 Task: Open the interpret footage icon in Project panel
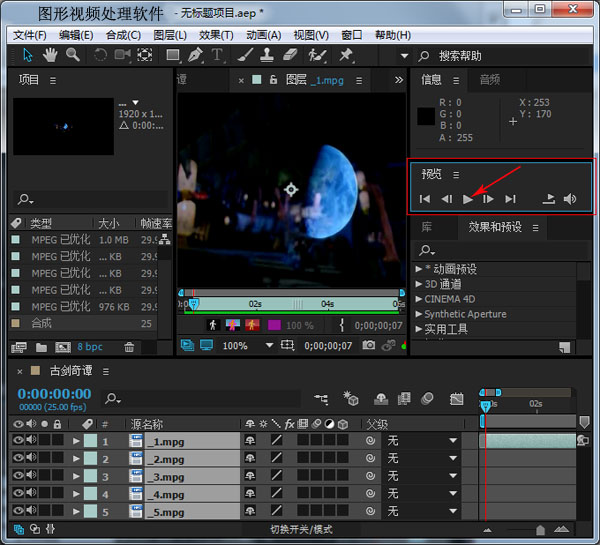point(19,347)
